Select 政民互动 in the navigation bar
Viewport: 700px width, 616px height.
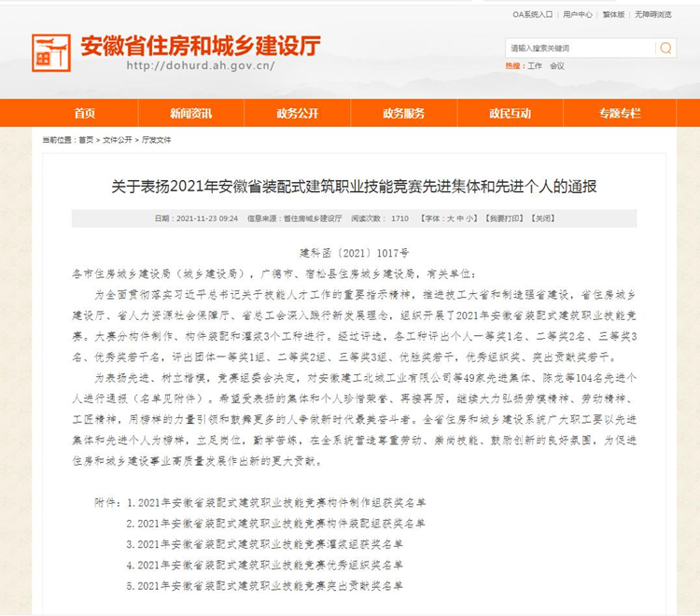pyautogui.click(x=510, y=113)
